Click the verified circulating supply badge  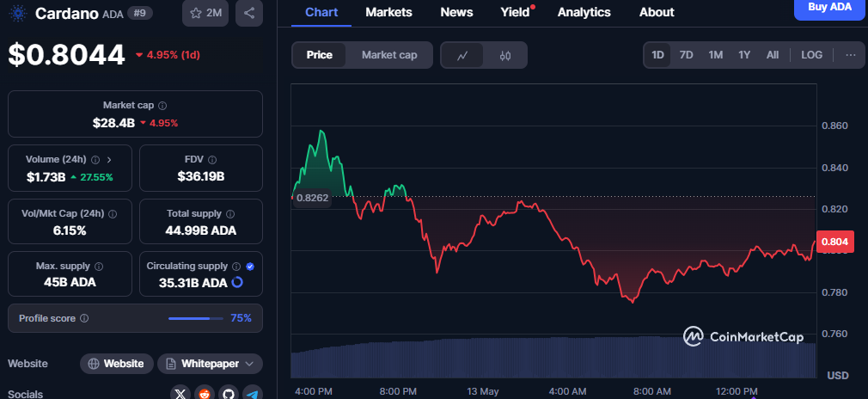coord(250,267)
